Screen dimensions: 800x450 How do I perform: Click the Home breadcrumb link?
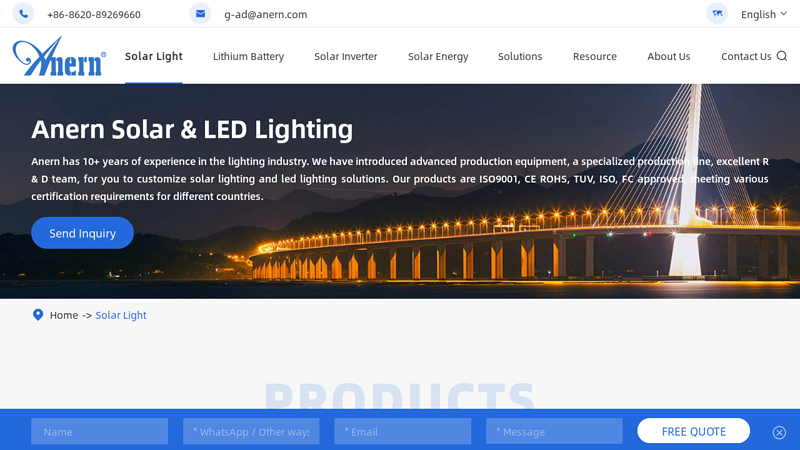point(64,315)
